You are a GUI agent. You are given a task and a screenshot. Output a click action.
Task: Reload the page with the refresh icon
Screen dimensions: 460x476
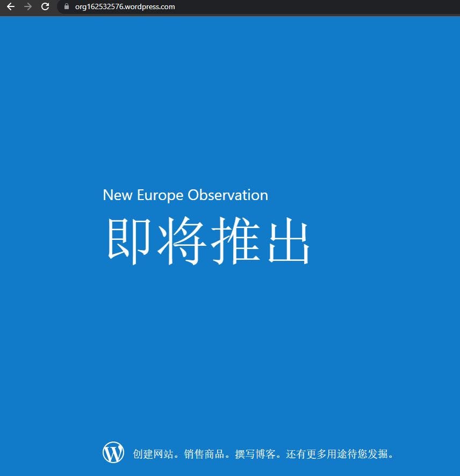45,6
